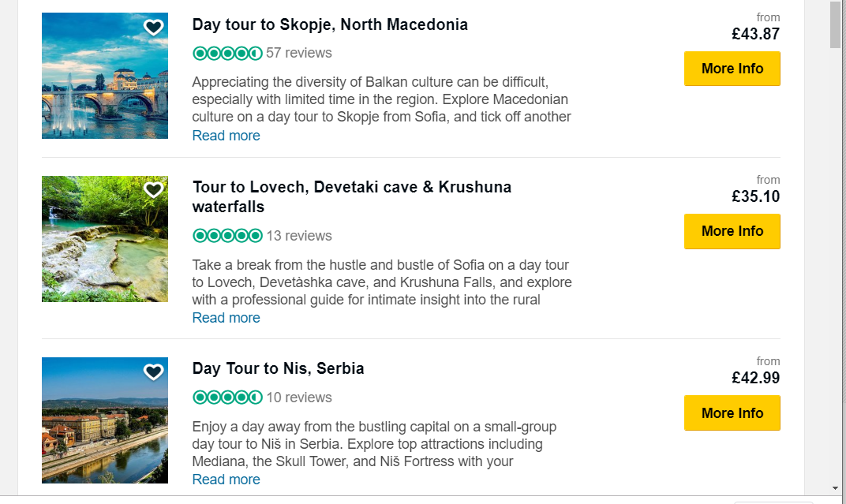Expand the Skopje tour description with Read more
846x504 pixels.
(x=226, y=135)
